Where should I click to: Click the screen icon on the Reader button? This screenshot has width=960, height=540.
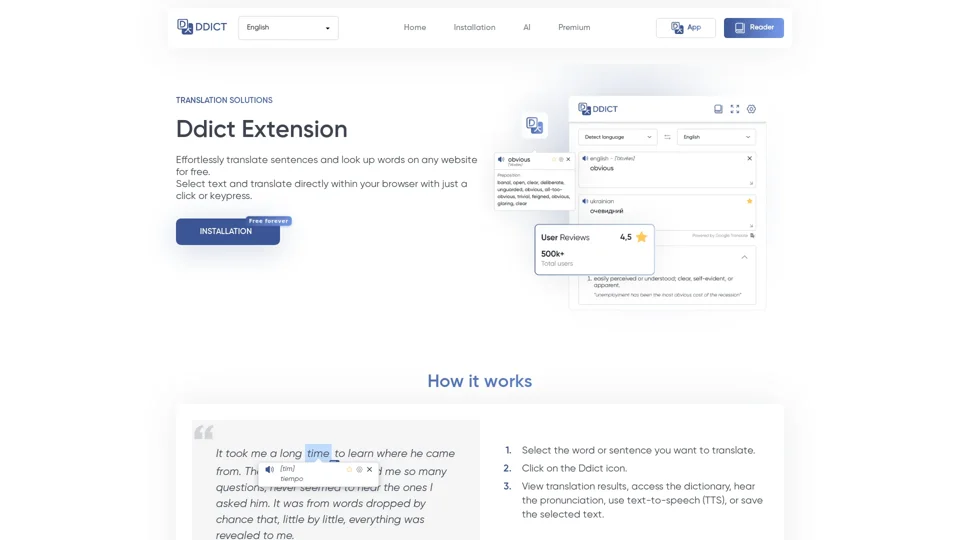pos(740,28)
